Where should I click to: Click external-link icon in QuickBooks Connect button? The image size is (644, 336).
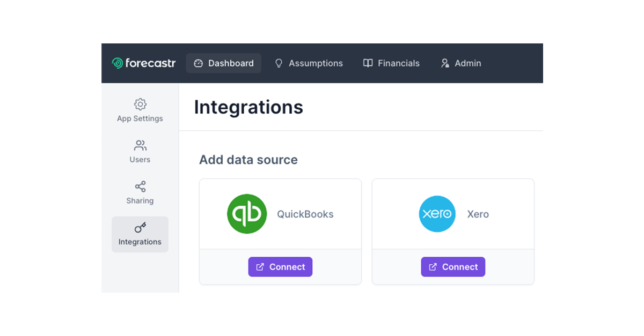point(260,267)
